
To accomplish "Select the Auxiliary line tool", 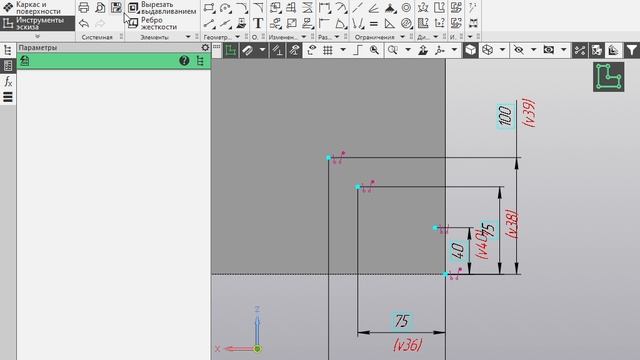I will 225,24.
